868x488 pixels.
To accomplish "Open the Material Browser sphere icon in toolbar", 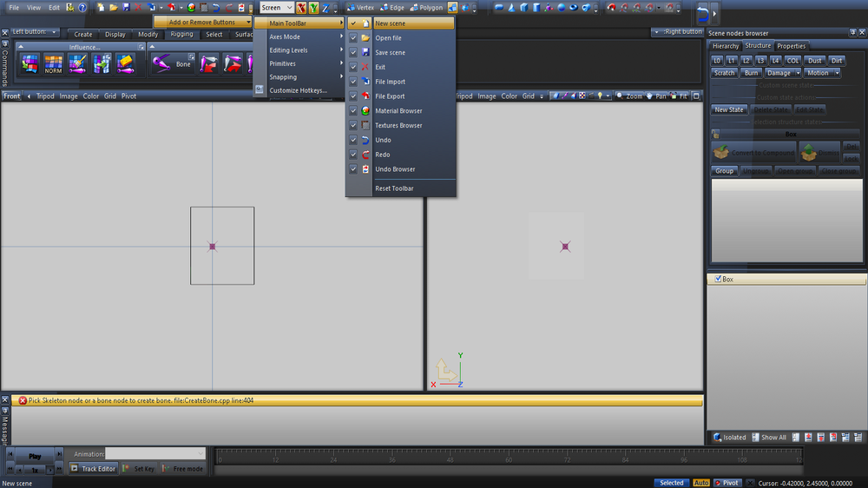I will 191,8.
